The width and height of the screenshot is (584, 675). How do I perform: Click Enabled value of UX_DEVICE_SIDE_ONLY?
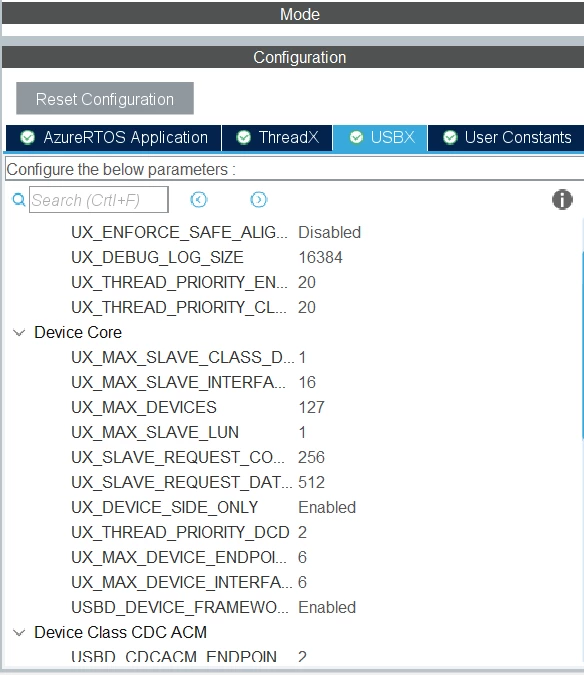pyautogui.click(x=327, y=507)
